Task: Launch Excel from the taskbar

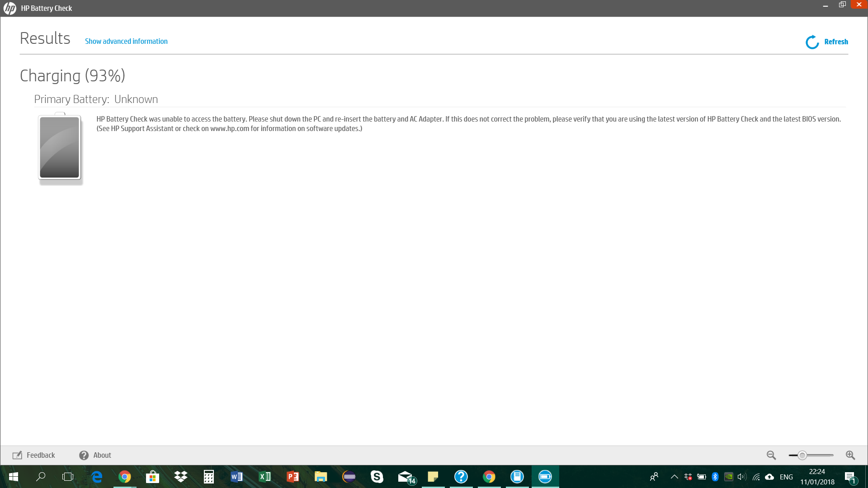Action: tap(264, 476)
